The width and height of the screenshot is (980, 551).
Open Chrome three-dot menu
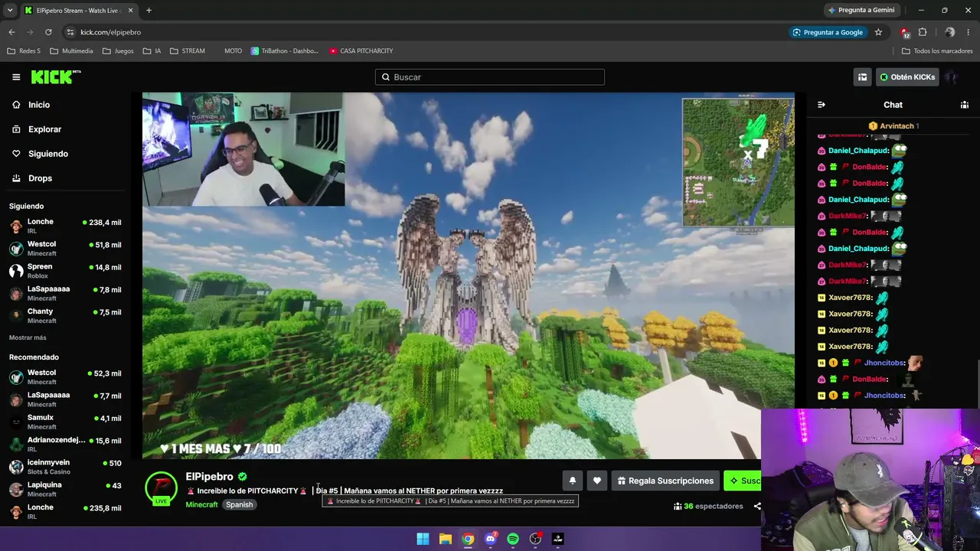969,32
